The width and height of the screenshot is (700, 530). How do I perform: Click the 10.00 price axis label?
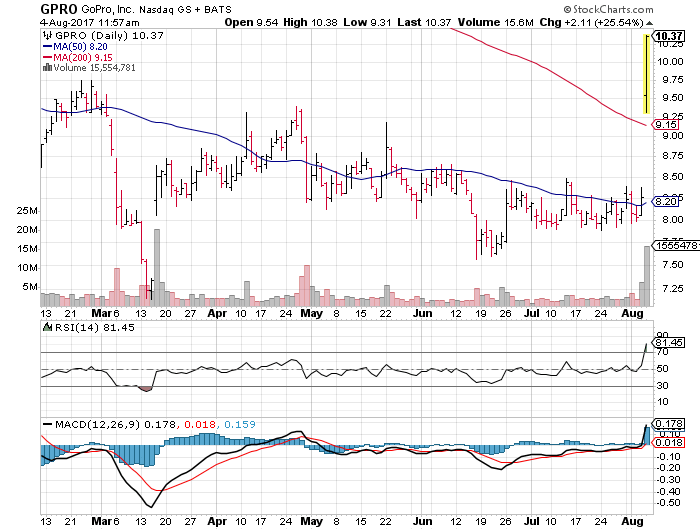tap(670, 62)
